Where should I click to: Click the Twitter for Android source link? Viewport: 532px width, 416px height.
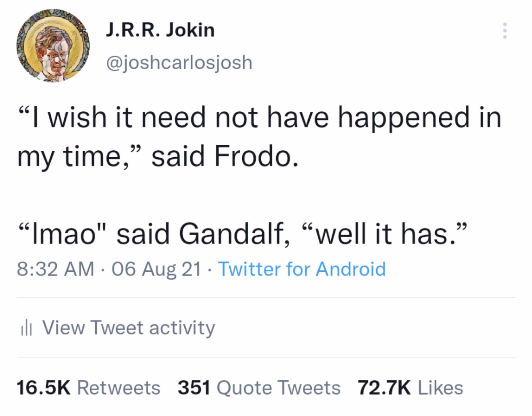302,269
